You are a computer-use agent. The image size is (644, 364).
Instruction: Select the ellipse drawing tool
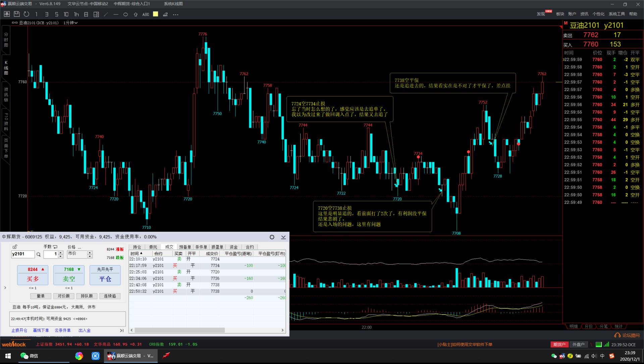tap(126, 14)
